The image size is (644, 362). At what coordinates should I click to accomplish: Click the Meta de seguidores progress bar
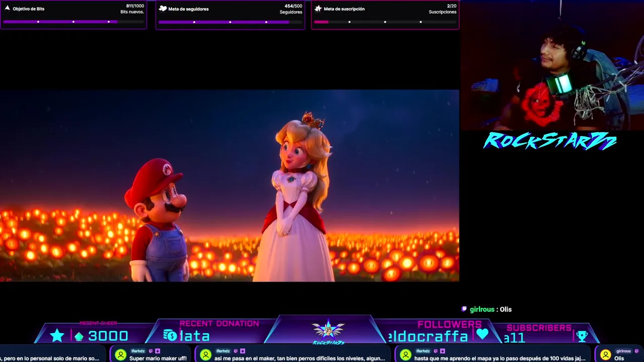(x=230, y=22)
